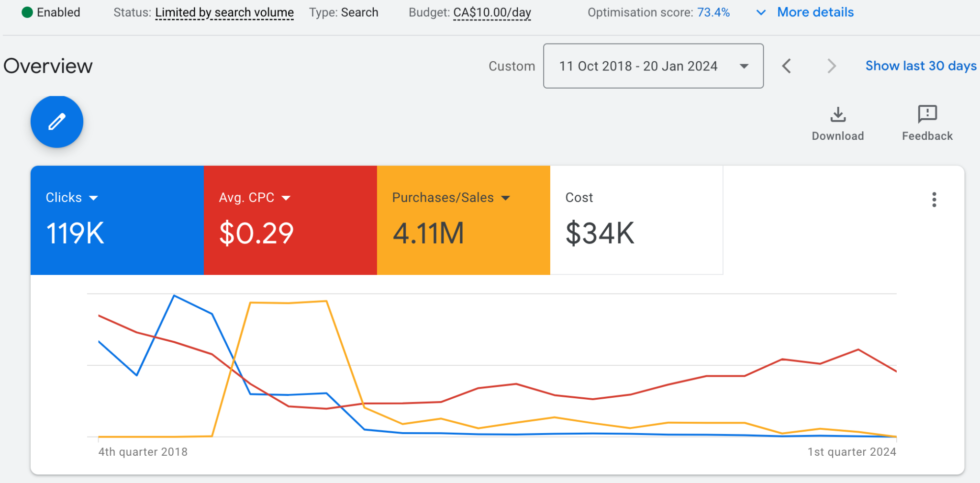
Task: Open the Overview page heading
Action: coord(48,66)
